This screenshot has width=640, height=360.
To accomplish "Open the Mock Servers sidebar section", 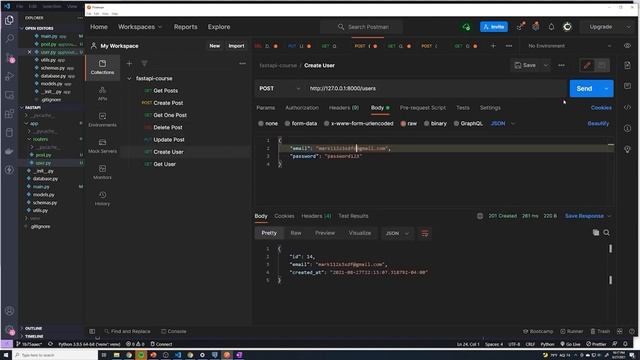I will point(102,146).
